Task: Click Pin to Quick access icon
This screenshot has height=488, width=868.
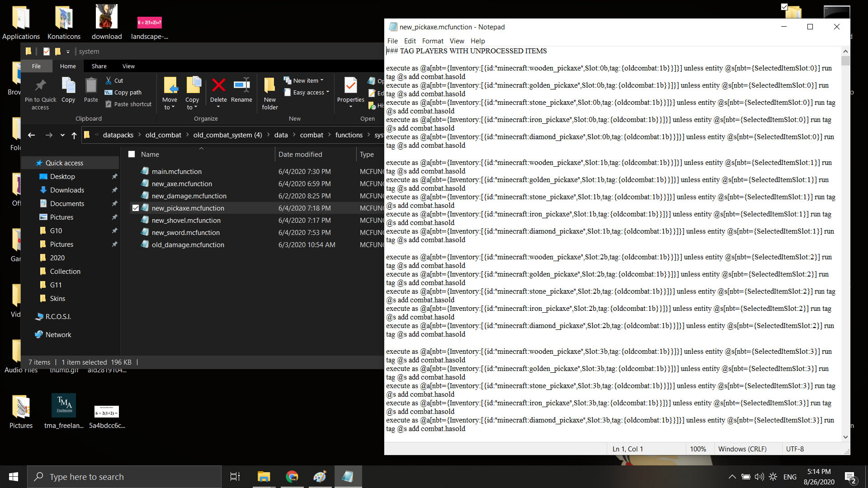Action: (41, 85)
